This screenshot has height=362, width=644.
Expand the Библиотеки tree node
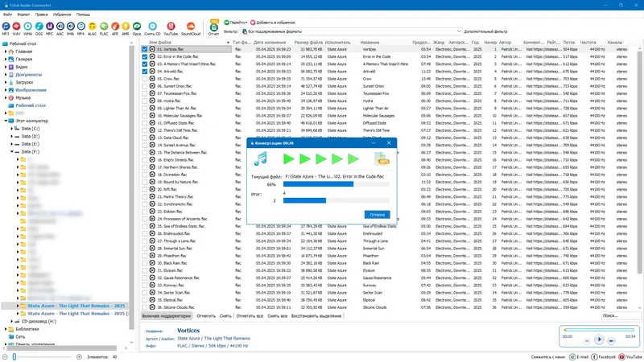click(6, 329)
